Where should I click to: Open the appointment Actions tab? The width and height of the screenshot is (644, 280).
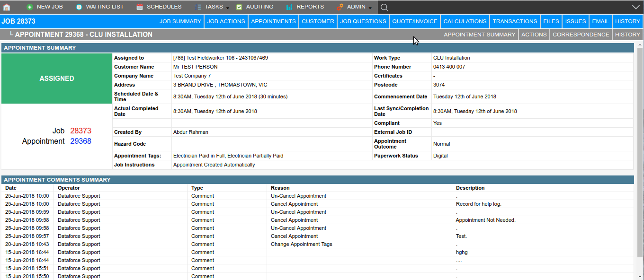(x=534, y=35)
